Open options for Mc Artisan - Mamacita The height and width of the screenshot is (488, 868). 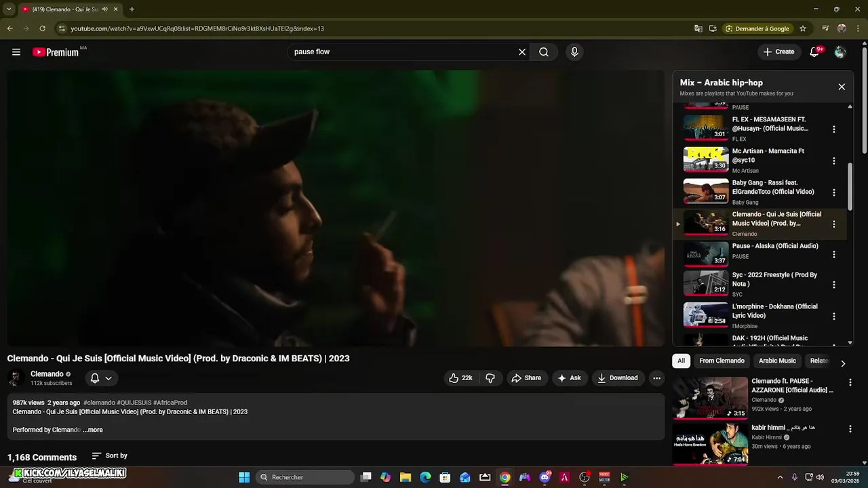point(834,161)
